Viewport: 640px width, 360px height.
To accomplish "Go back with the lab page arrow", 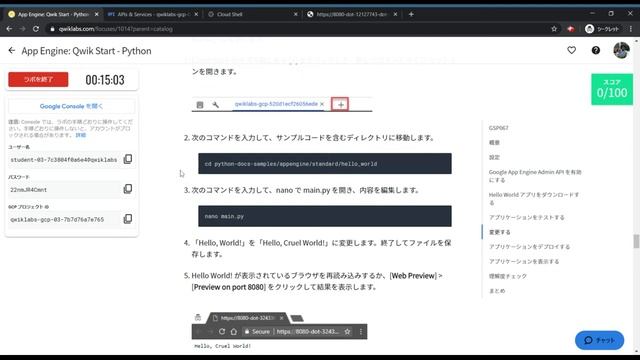I will click(11, 51).
